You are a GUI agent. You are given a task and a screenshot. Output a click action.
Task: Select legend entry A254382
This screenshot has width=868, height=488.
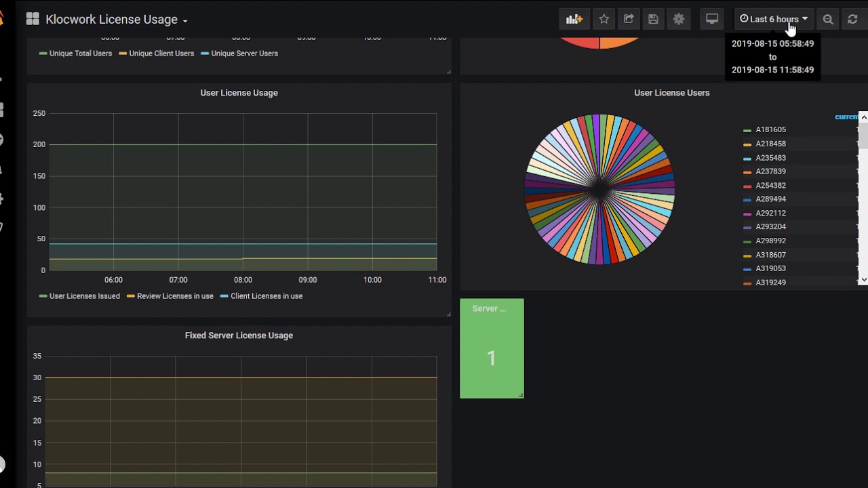(x=770, y=186)
